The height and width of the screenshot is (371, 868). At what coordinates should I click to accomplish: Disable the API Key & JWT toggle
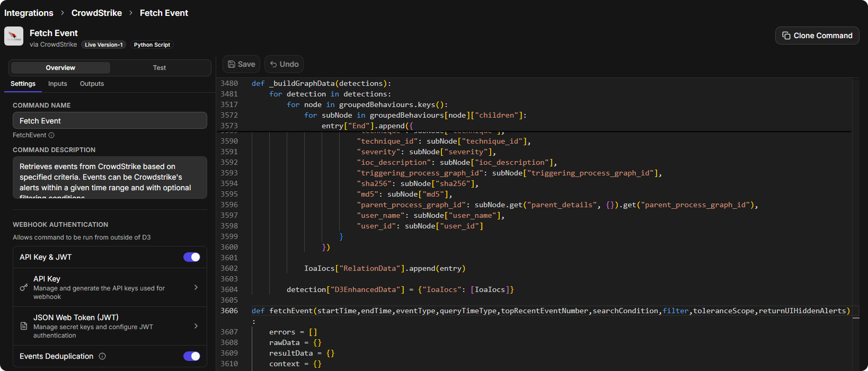coord(192,257)
